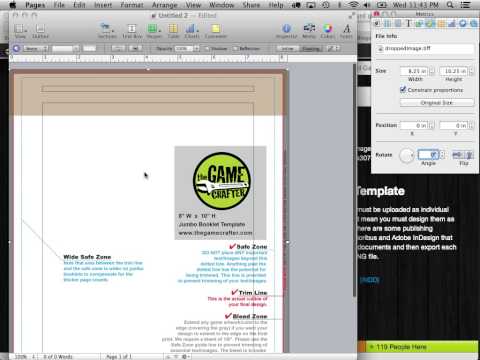Screen dimensions: 480x360
Task: Click the rotation angle wheel
Action: coord(406,155)
